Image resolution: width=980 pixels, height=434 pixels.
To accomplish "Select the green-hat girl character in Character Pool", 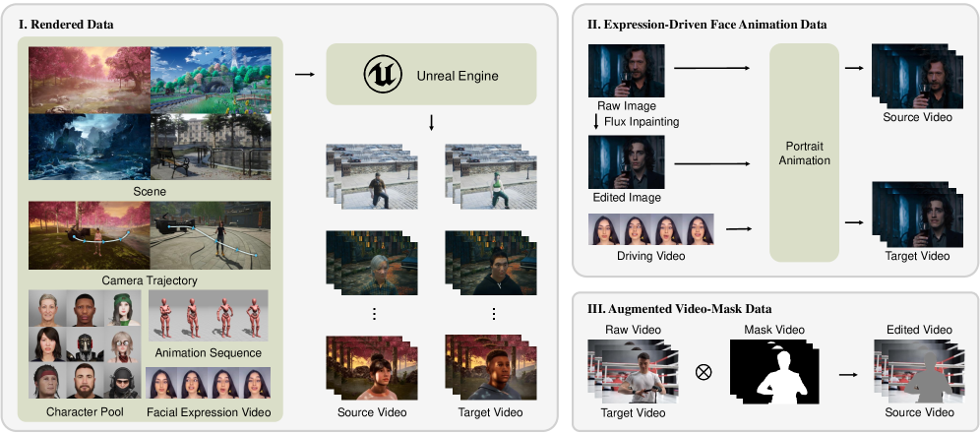I will [x=121, y=309].
